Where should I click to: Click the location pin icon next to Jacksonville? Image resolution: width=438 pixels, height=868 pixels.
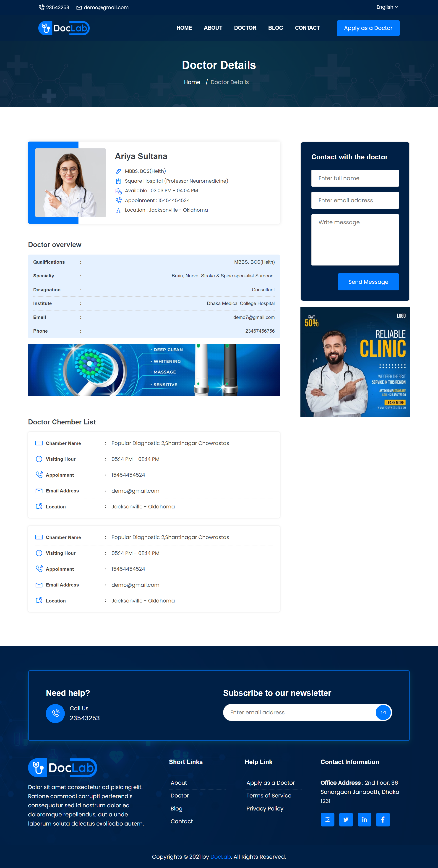(x=118, y=210)
